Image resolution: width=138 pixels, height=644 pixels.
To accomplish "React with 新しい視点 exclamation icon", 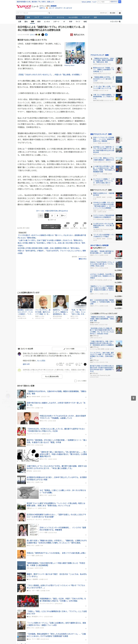I will click(x=83, y=226).
